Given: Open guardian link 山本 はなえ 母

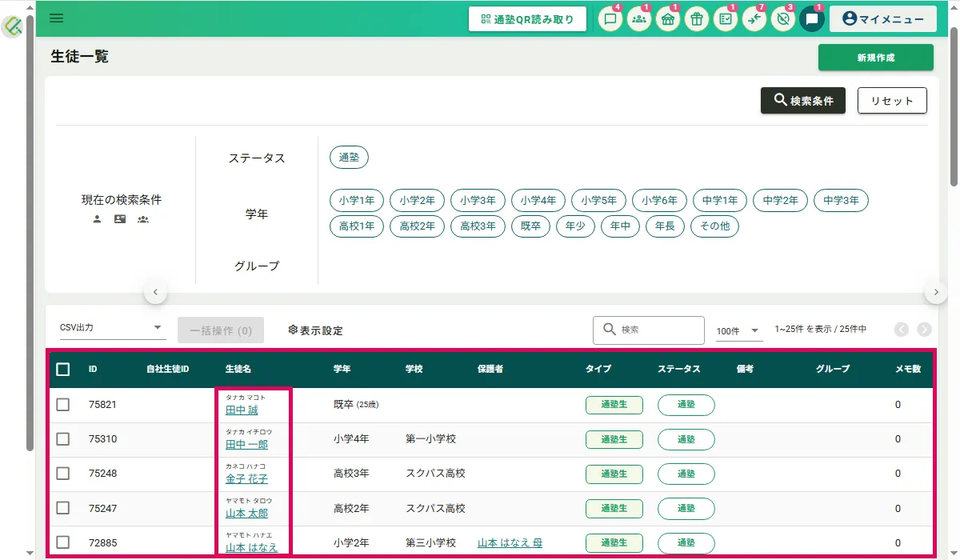Looking at the screenshot, I should (x=510, y=543).
